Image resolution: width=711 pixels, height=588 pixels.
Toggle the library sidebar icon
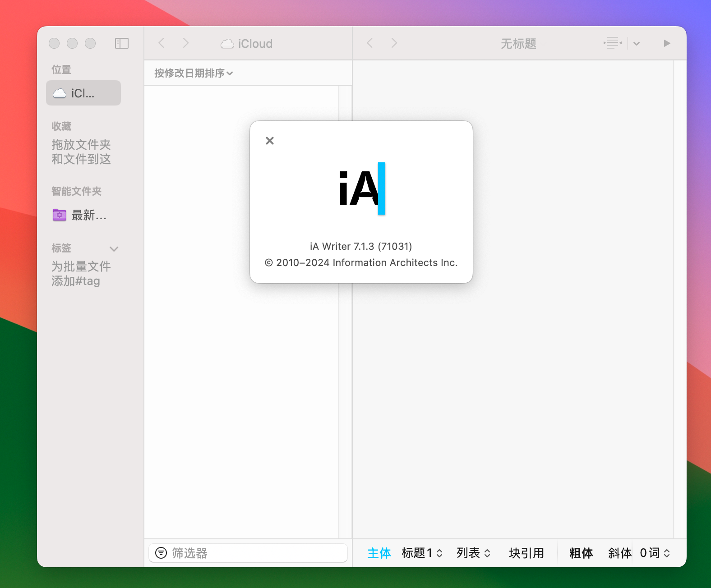tap(122, 43)
